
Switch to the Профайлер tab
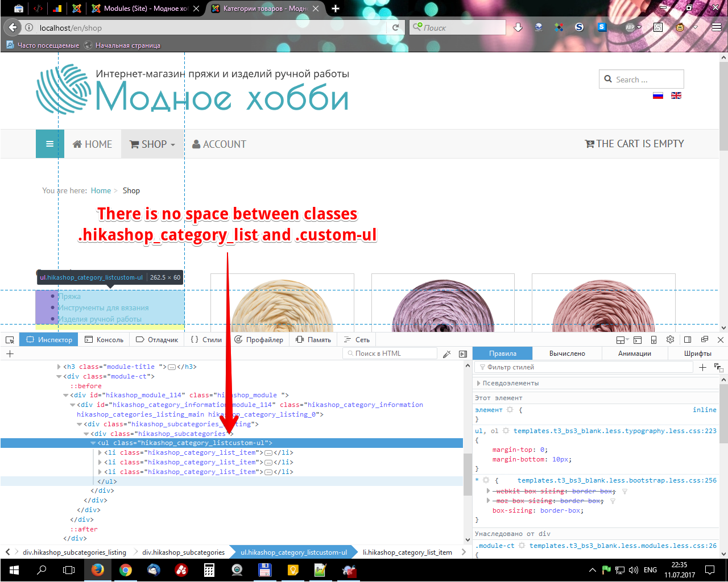click(259, 340)
